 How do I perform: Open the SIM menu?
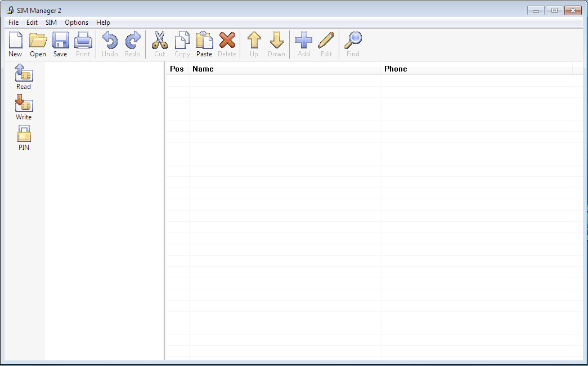pyautogui.click(x=51, y=23)
